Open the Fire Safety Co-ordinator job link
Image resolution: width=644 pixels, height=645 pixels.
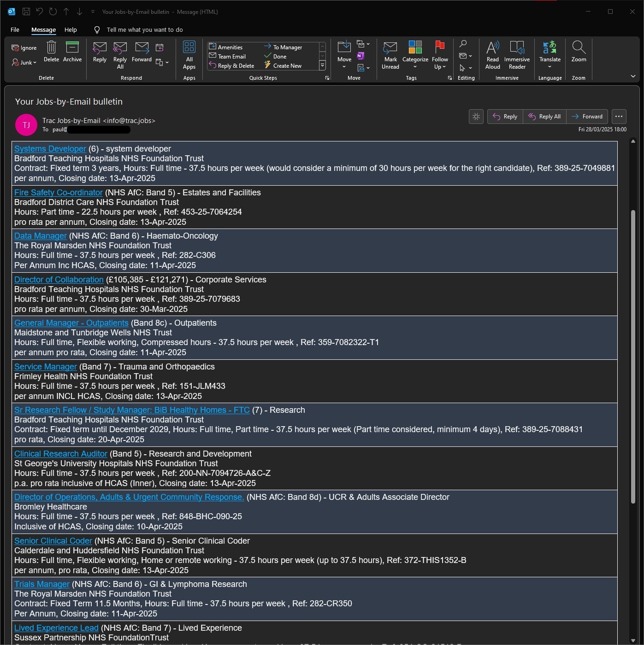59,193
